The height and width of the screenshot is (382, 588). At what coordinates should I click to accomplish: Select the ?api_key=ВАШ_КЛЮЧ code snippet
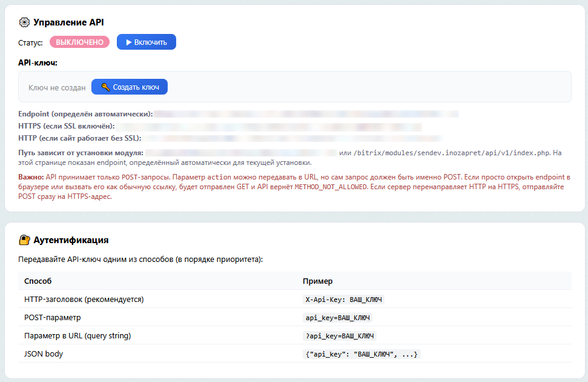(x=340, y=335)
